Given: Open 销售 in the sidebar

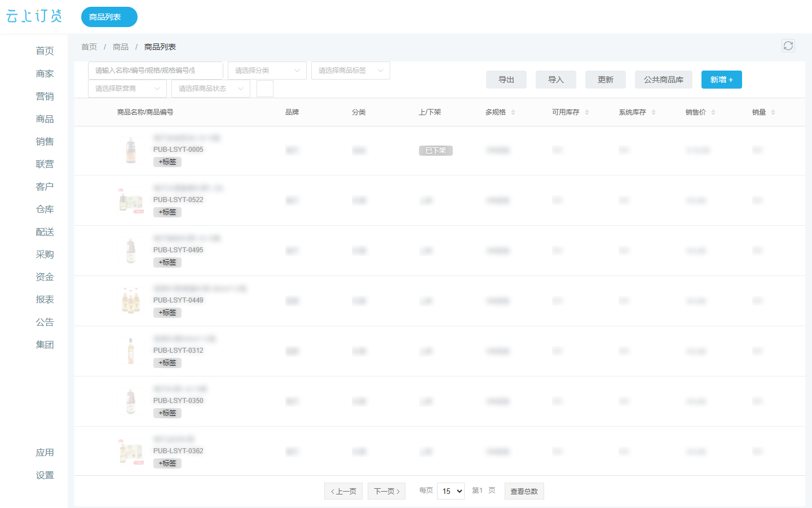Looking at the screenshot, I should (x=45, y=141).
